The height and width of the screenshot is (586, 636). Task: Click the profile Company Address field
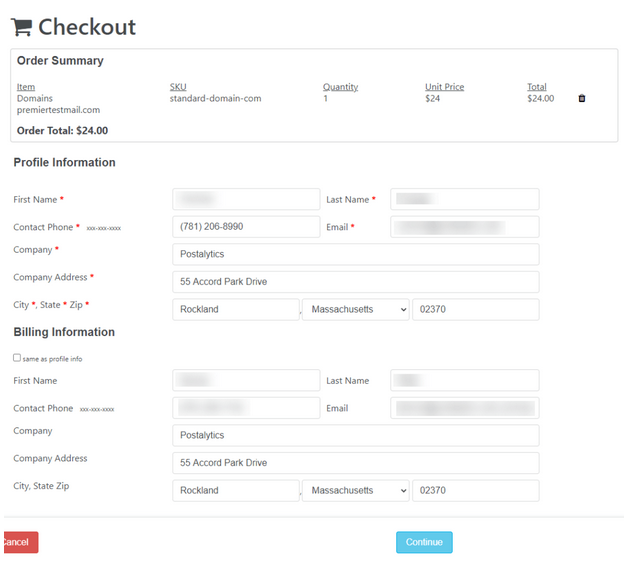click(x=356, y=282)
